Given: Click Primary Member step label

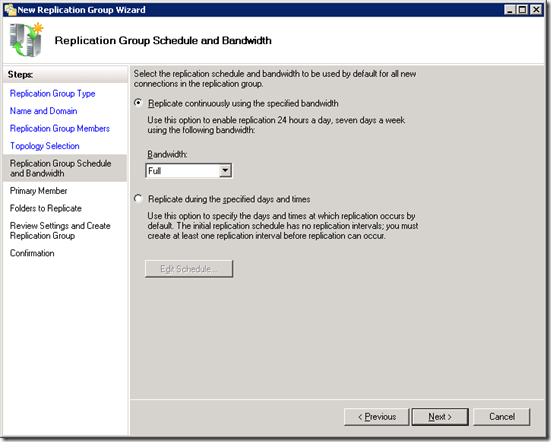Looking at the screenshot, I should (38, 191).
